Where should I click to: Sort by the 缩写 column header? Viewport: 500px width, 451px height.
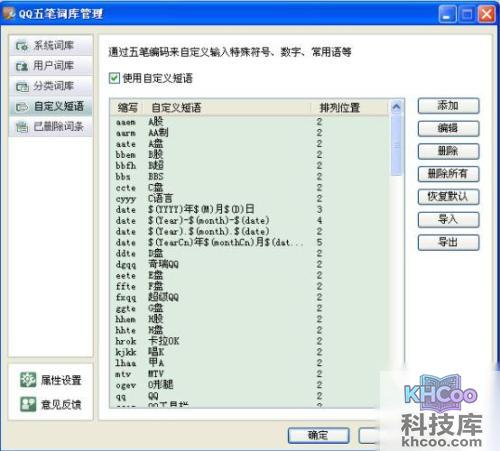(127, 108)
